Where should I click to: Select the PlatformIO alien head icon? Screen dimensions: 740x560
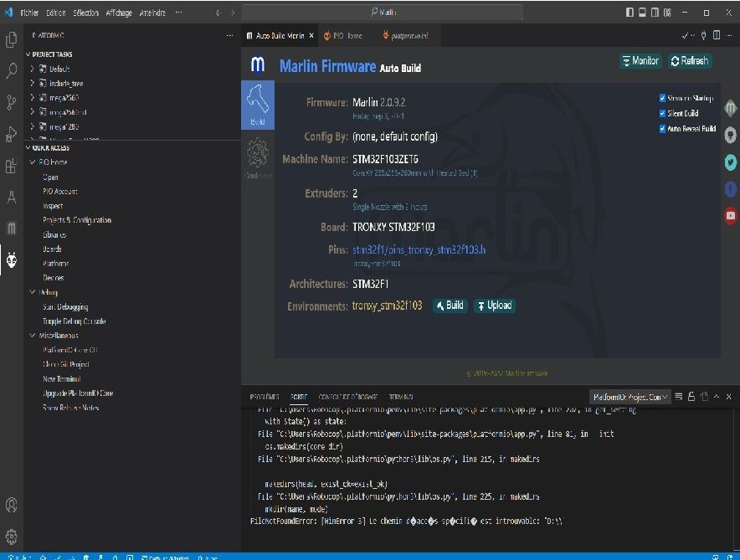click(12, 260)
